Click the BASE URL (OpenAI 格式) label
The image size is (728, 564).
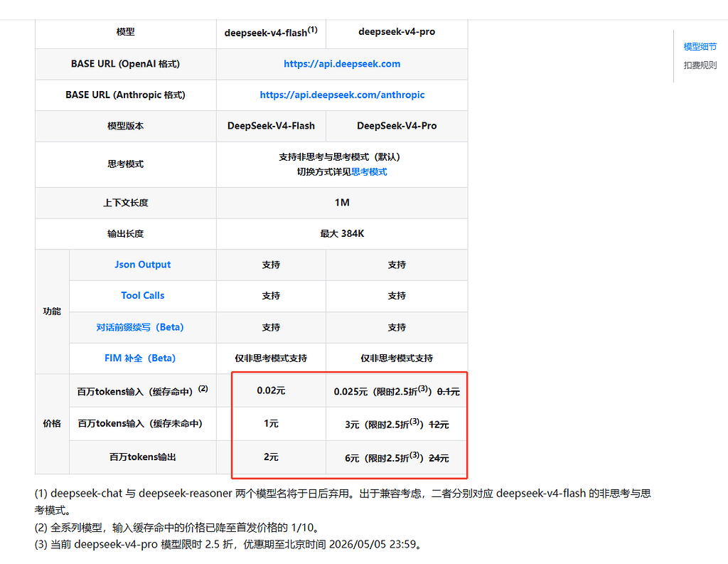(125, 63)
